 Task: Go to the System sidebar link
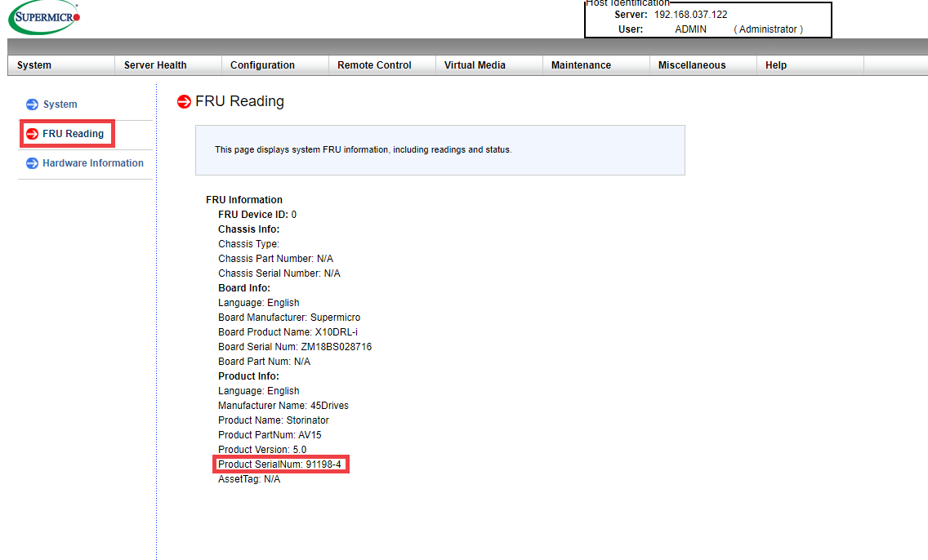point(60,104)
